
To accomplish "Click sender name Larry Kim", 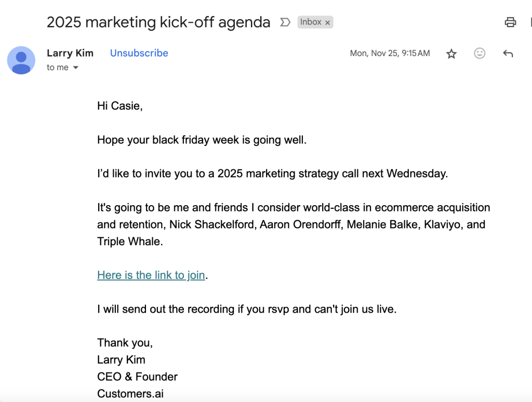I will click(70, 53).
